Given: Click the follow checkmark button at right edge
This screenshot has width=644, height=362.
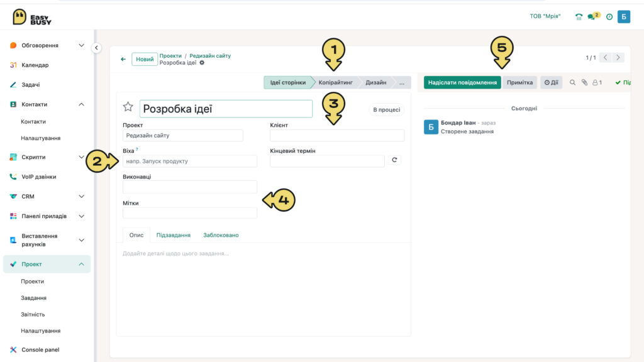Looking at the screenshot, I should (623, 82).
